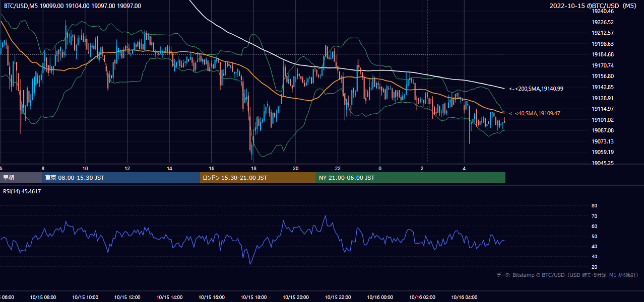Click bottom time label 10/15 16:00
644x302 pixels.
[212, 297]
